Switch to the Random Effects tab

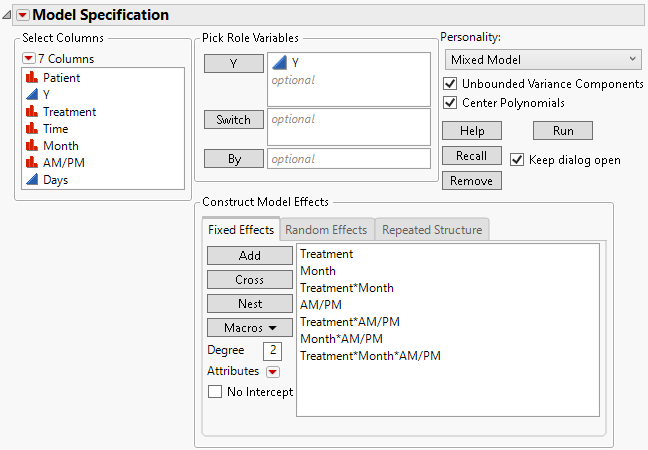click(326, 230)
